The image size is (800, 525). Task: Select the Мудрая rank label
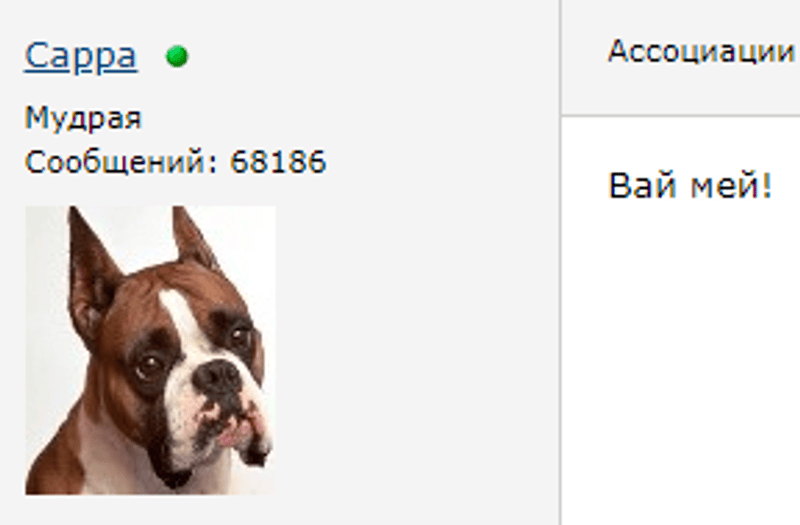coord(83,118)
